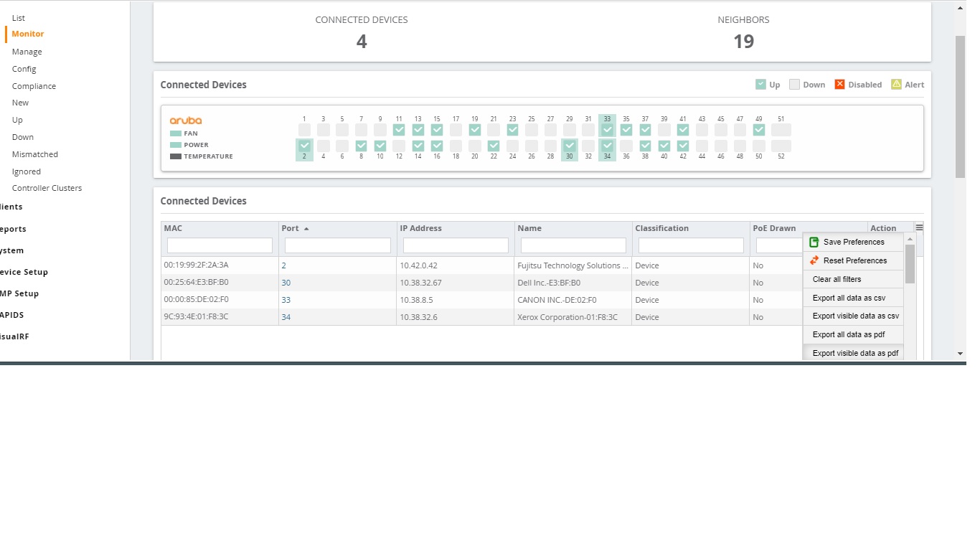
Task: Select Export all data as pdf
Action: coord(853,334)
